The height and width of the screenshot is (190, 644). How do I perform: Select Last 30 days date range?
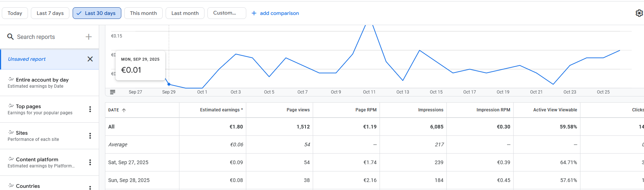click(x=97, y=13)
